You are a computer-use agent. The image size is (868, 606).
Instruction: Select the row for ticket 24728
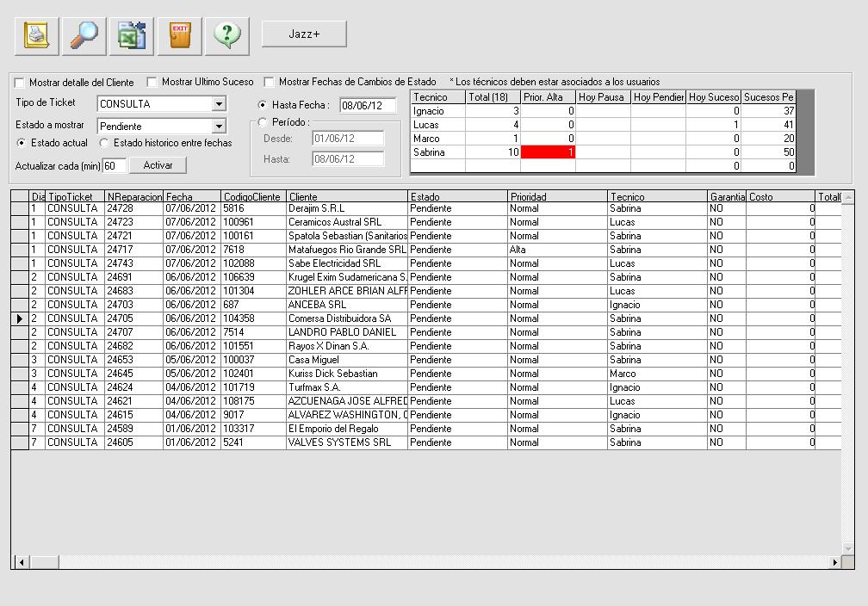(x=133, y=208)
